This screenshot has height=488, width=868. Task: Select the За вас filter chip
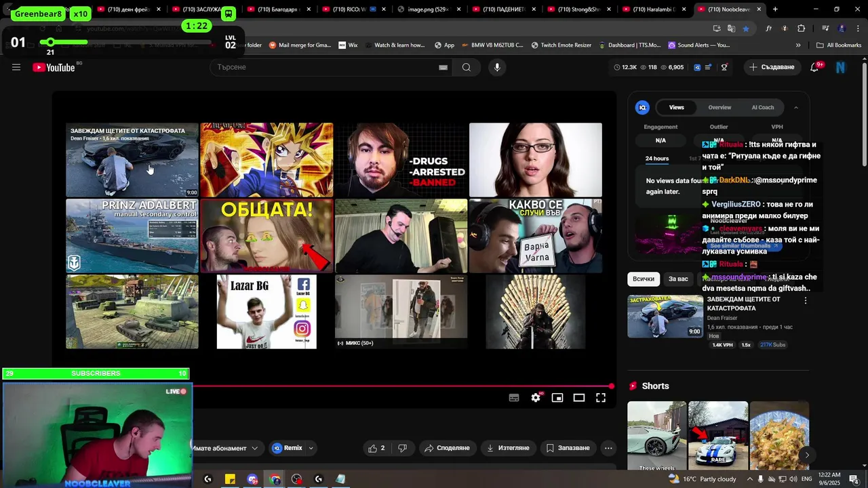pos(678,279)
